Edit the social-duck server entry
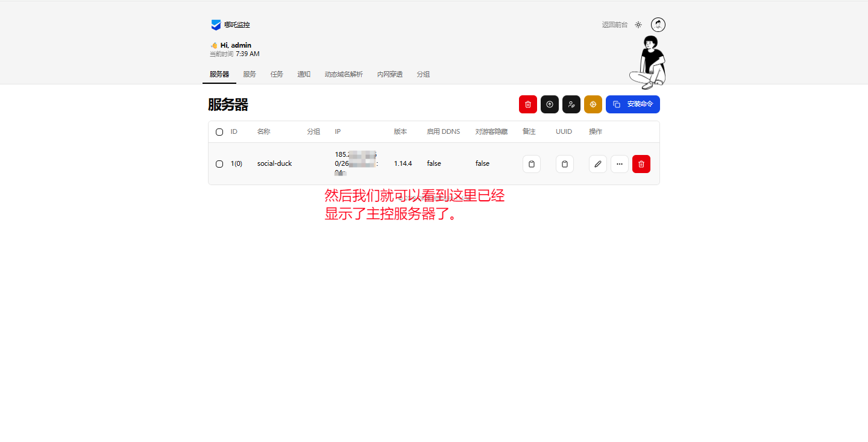Screen dimensions: 868x442 pyautogui.click(x=597, y=164)
